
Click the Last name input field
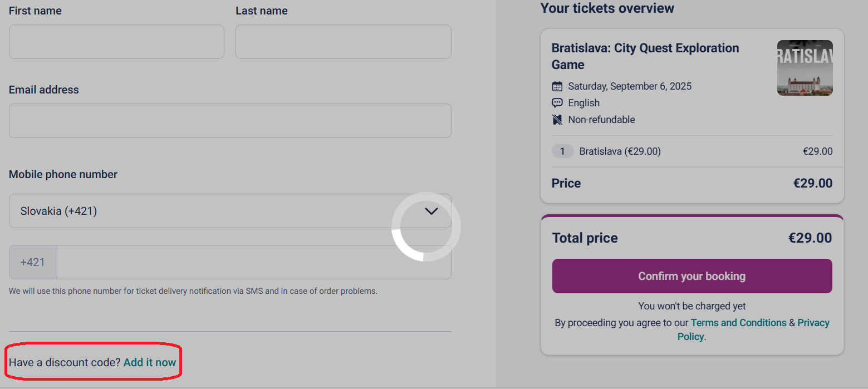[343, 42]
